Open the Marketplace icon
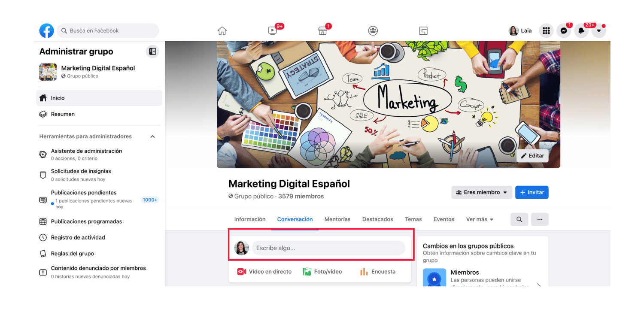 322,30
